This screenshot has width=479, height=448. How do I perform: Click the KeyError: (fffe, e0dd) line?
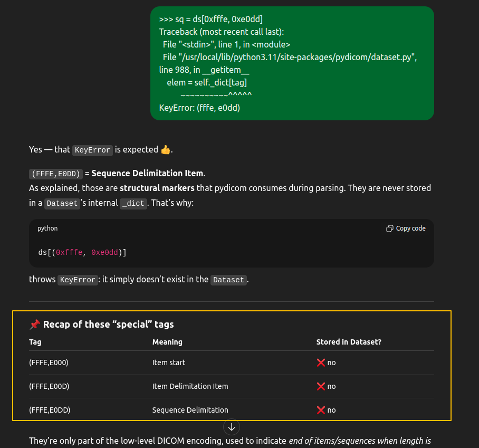(x=199, y=108)
